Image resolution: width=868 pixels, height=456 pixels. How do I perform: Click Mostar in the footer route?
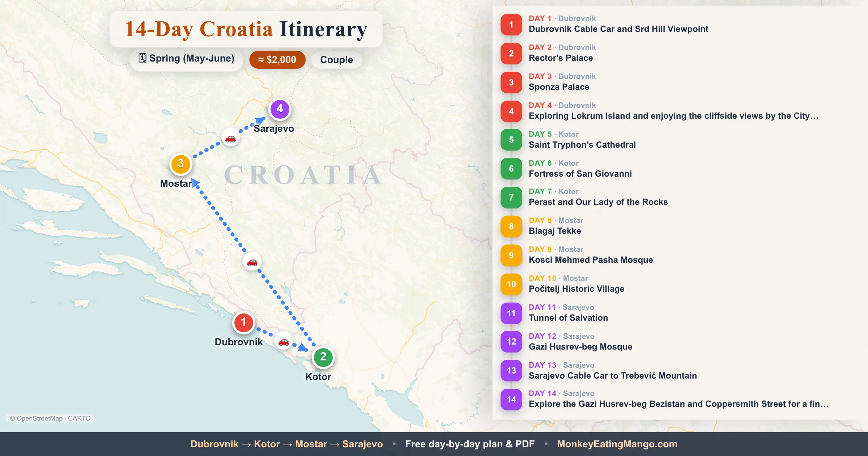point(311,444)
